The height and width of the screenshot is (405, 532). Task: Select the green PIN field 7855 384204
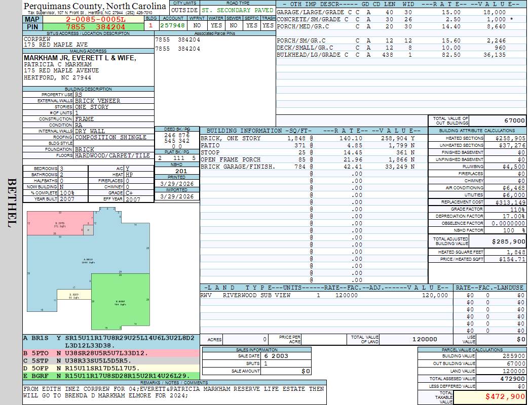pyautogui.click(x=96, y=27)
